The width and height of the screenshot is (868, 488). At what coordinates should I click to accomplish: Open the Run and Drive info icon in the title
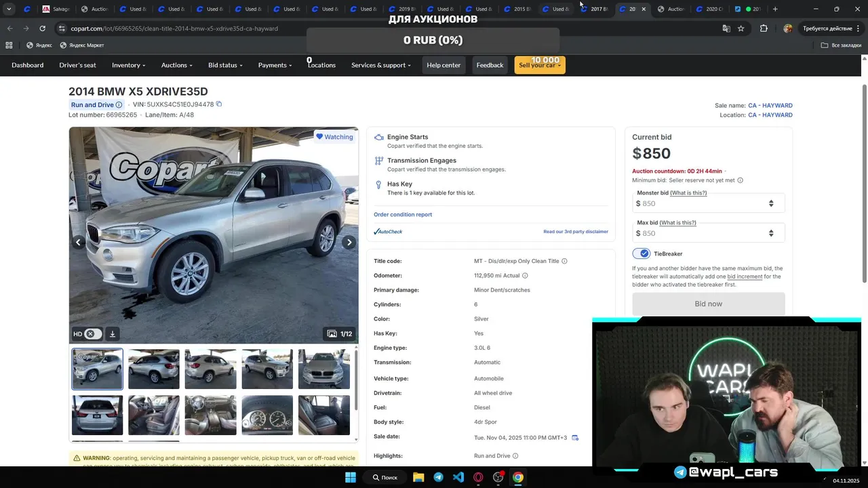119,105
